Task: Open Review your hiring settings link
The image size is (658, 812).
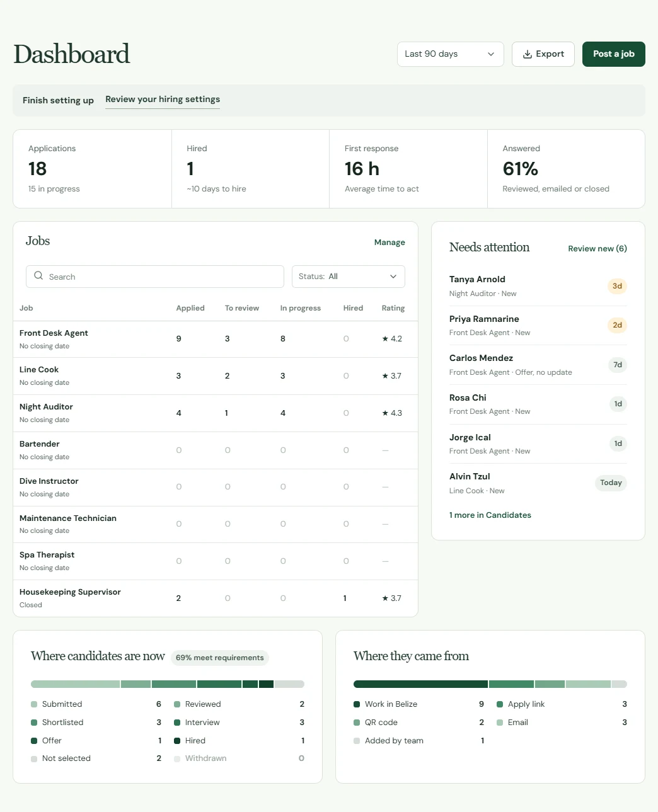Action: [x=163, y=100]
